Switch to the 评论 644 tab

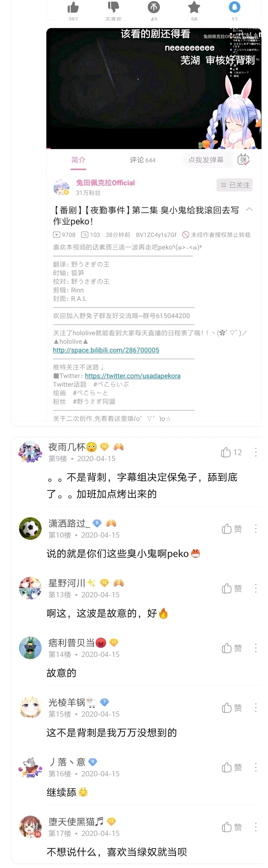coord(143,160)
